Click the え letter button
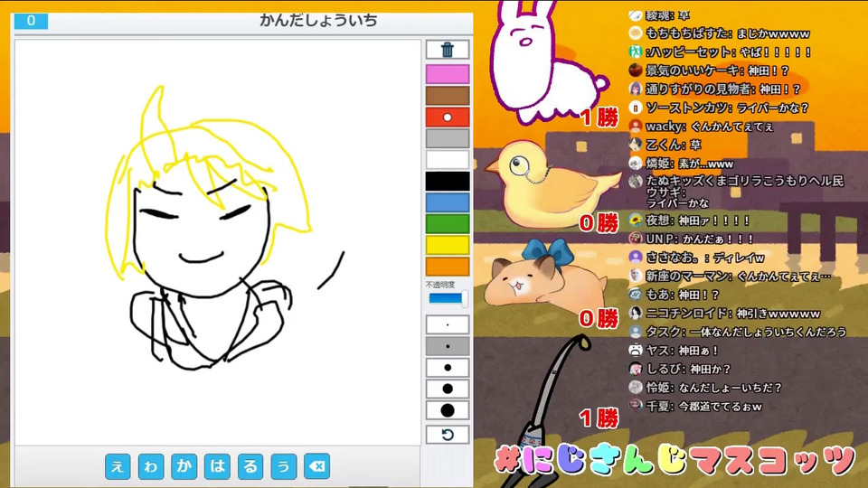The image size is (868, 488). coord(118,466)
